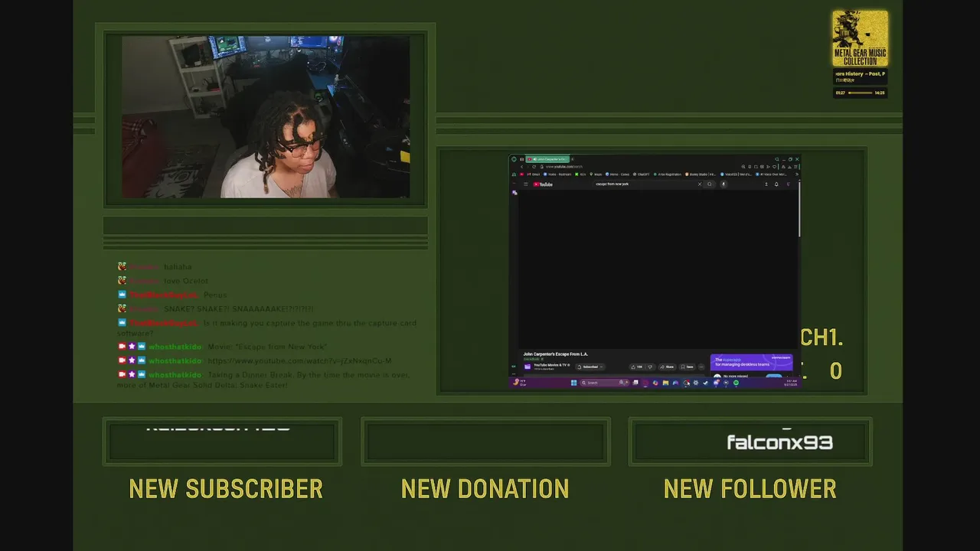Click the YouTube search magnifier button
This screenshot has height=551, width=980.
coord(710,184)
